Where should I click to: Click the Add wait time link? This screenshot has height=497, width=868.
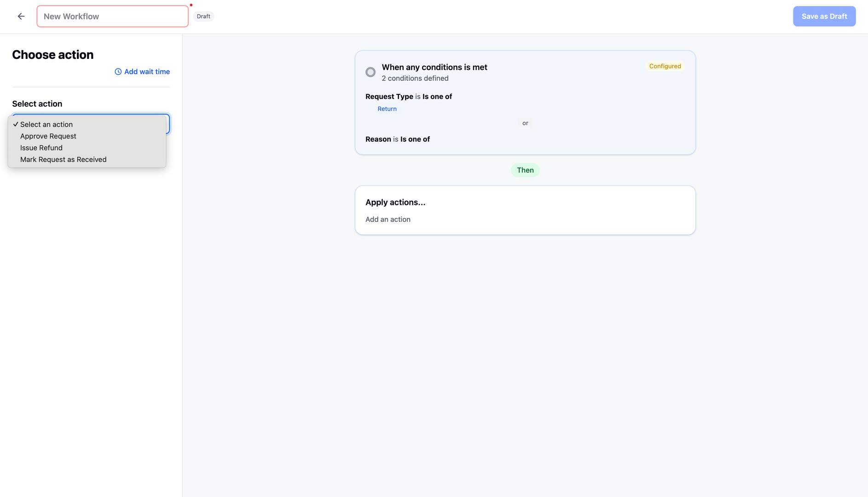(x=147, y=72)
